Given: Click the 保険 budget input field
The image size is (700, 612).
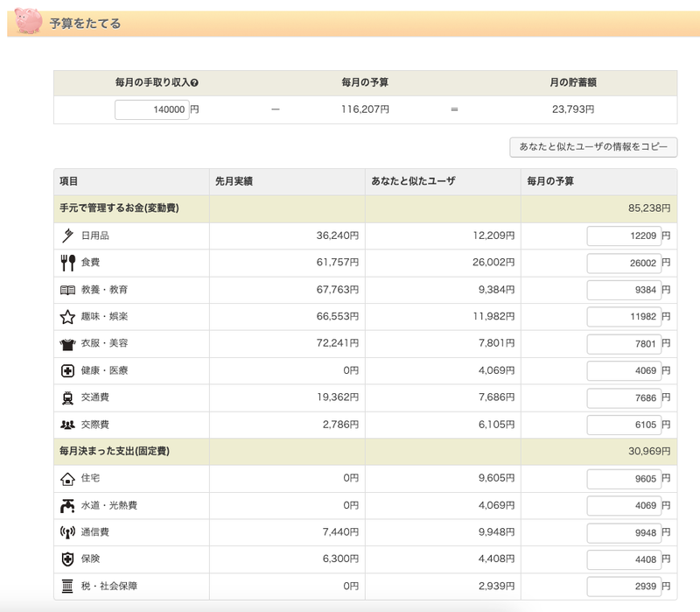Looking at the screenshot, I should tap(622, 559).
